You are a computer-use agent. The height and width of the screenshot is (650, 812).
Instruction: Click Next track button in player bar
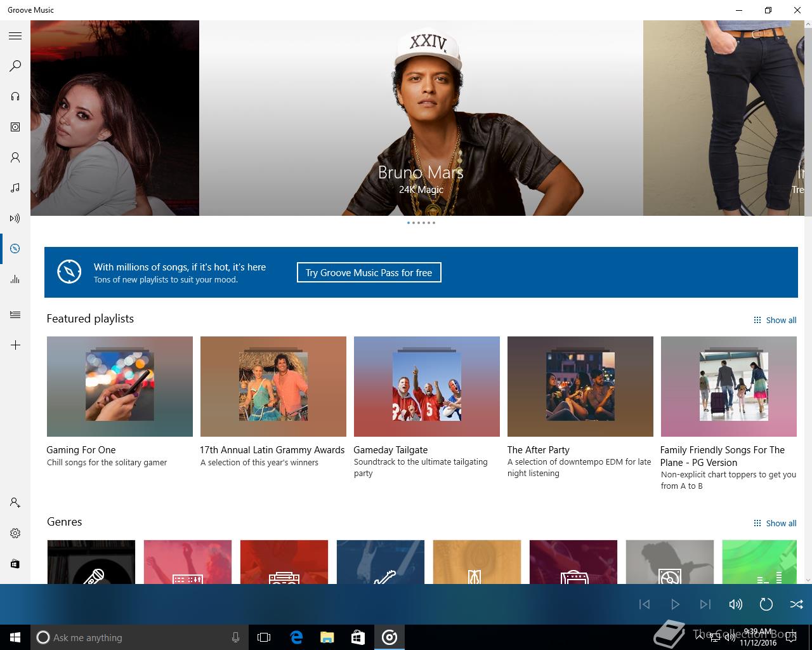pos(705,604)
